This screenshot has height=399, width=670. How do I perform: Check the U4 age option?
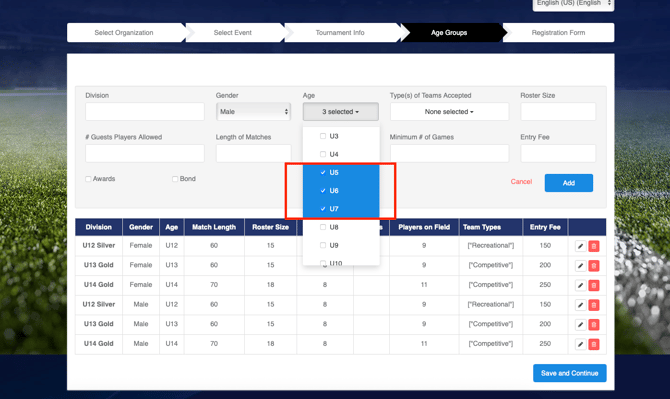click(x=323, y=154)
